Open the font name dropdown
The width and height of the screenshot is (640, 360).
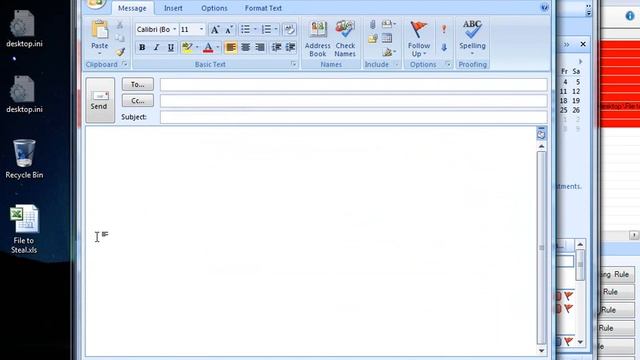coord(175,29)
